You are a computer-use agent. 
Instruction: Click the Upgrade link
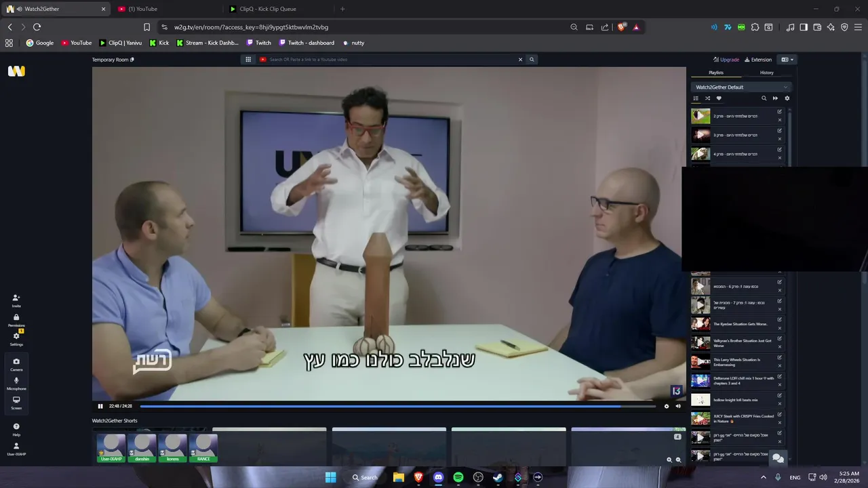(726, 60)
